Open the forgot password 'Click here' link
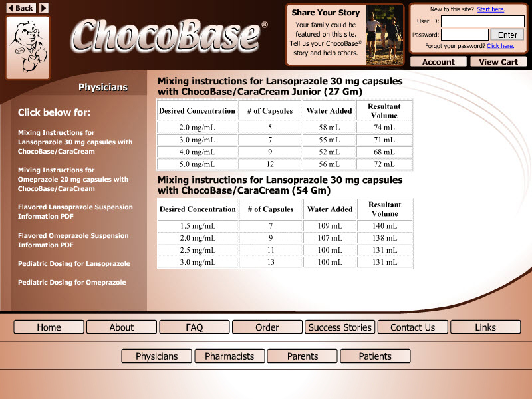This screenshot has width=532, height=399. [x=500, y=46]
